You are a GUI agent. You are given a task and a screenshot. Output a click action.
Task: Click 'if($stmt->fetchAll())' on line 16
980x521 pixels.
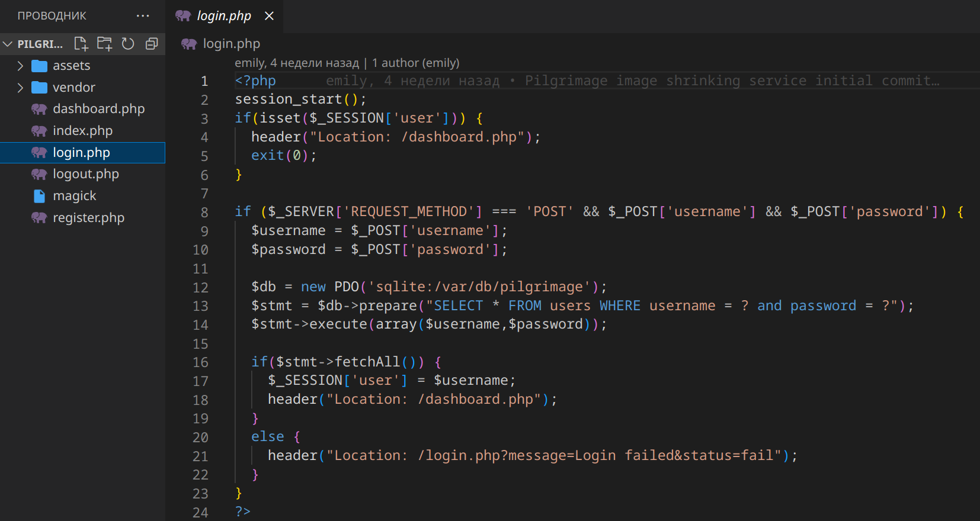pos(338,362)
